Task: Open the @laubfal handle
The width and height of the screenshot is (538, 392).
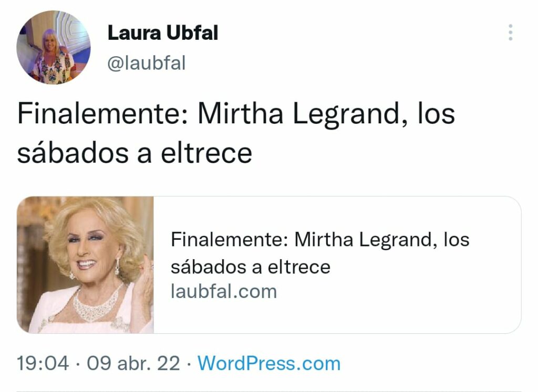Action: point(147,63)
